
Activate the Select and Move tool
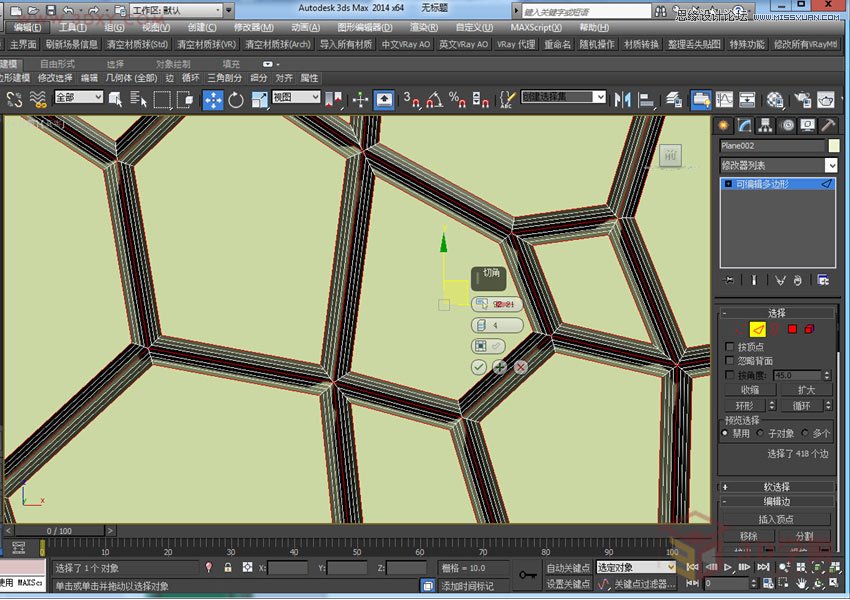pos(213,100)
